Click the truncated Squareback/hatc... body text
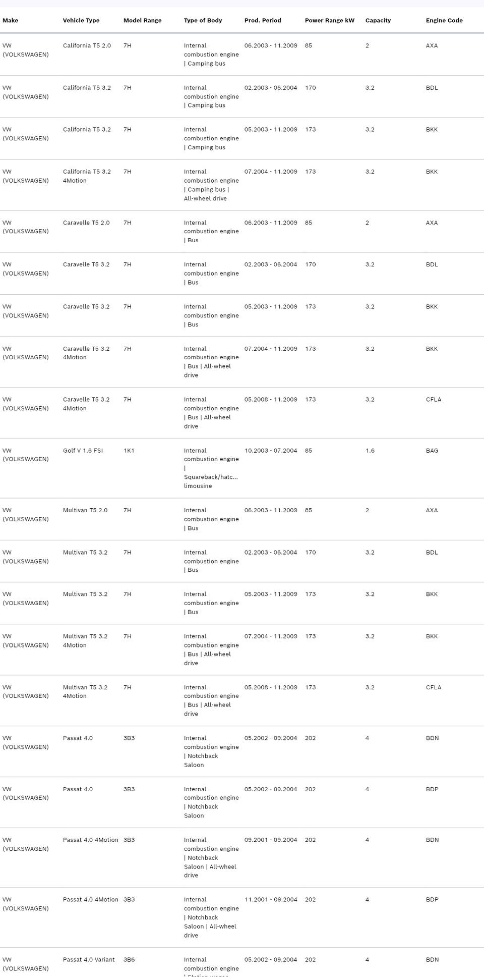The image size is (484, 980). tap(211, 477)
